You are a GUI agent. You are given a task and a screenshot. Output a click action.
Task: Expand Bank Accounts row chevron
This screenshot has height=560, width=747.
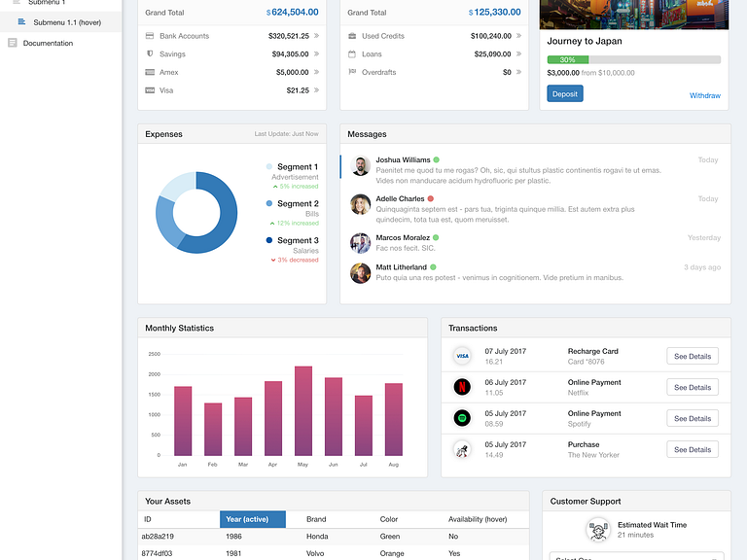click(x=316, y=36)
